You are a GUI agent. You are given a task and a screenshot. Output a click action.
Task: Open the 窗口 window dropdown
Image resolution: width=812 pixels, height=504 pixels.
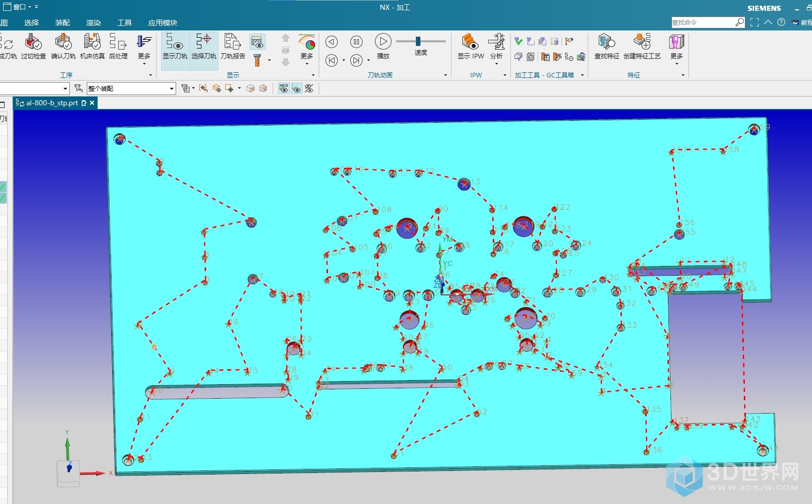[19, 7]
